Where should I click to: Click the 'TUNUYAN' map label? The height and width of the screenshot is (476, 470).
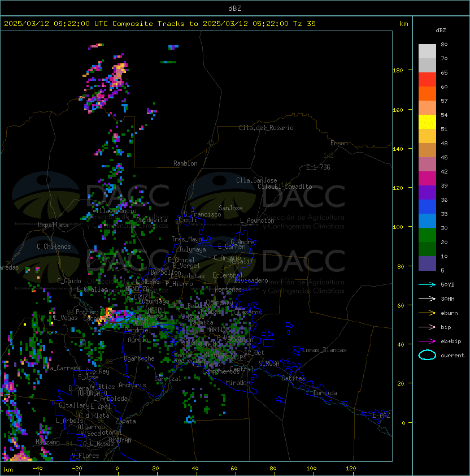point(120,440)
